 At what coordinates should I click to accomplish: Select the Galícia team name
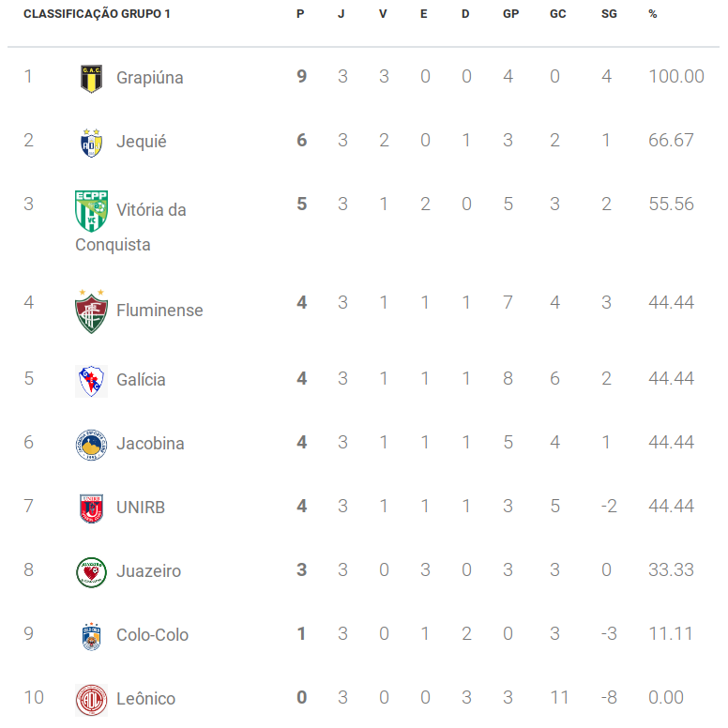pyautogui.click(x=141, y=380)
